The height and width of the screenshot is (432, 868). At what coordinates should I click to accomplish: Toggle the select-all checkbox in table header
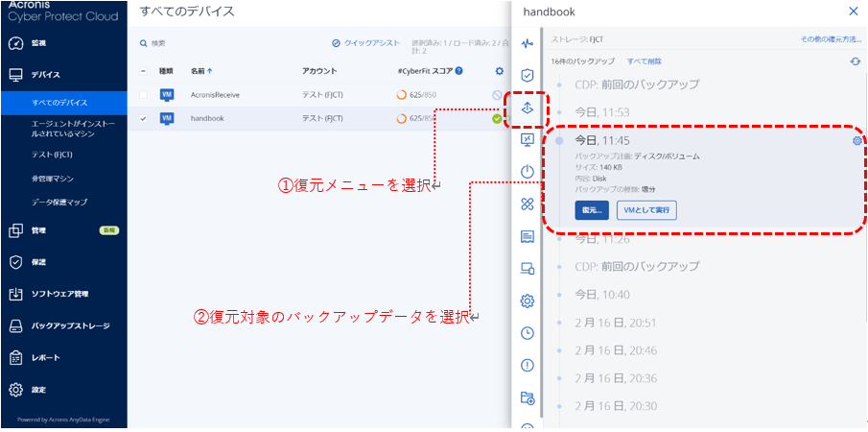[x=144, y=71]
